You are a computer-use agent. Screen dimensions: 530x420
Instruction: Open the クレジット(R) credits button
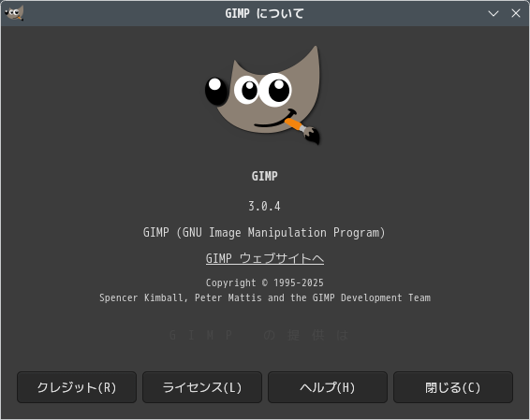[x=77, y=387]
